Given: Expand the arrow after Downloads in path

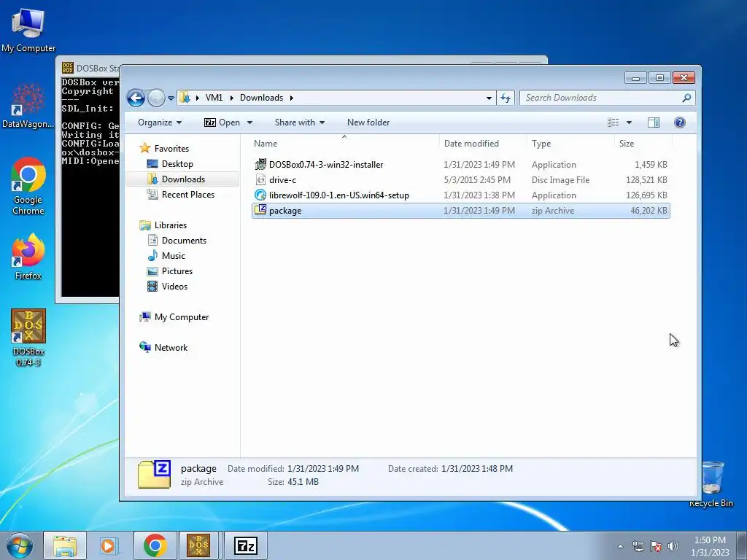Looking at the screenshot, I should 291,98.
